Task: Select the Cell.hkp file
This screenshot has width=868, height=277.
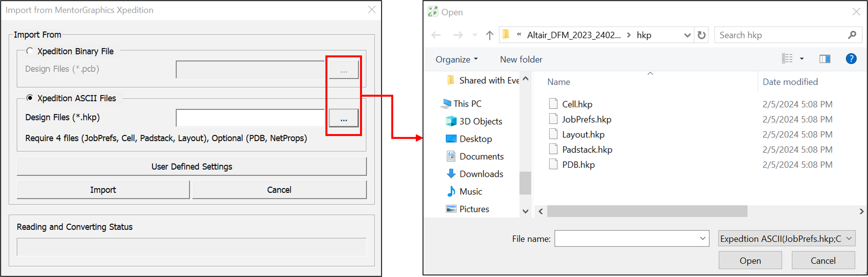Action: (577, 104)
